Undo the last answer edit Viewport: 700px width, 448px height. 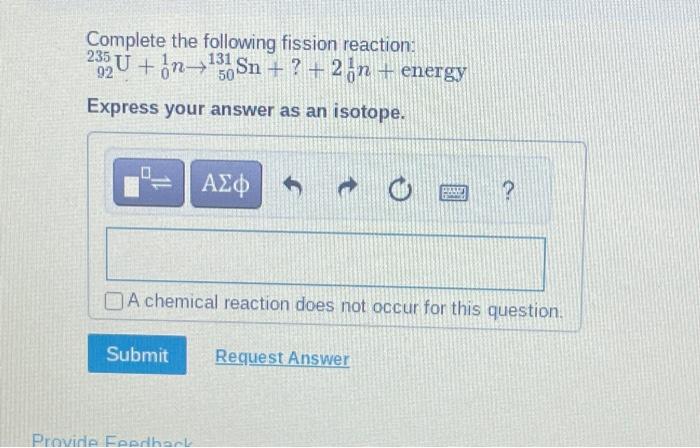pos(293,187)
